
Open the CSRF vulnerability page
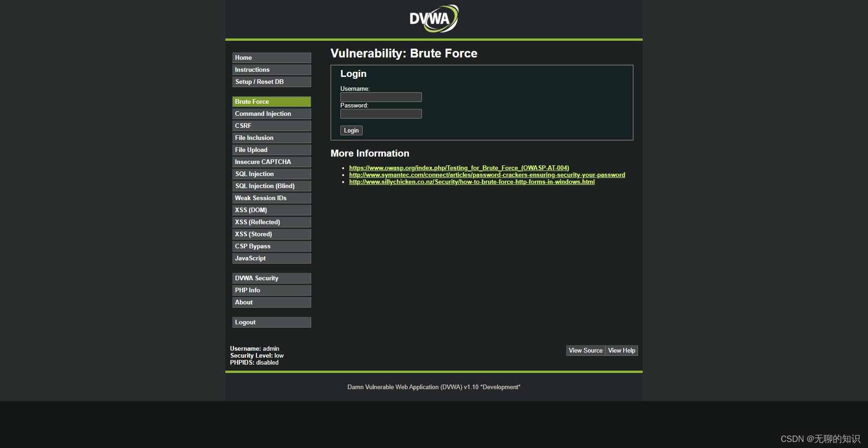[271, 126]
